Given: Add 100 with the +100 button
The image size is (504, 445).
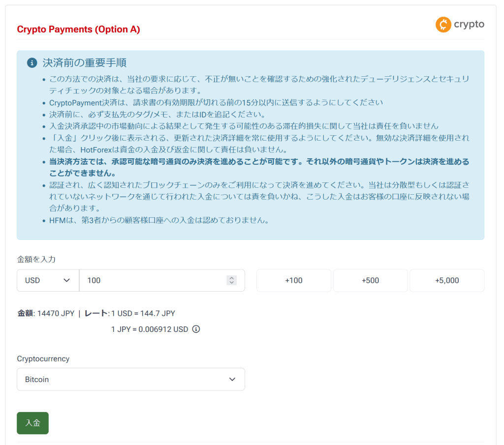Looking at the screenshot, I should pos(294,280).
